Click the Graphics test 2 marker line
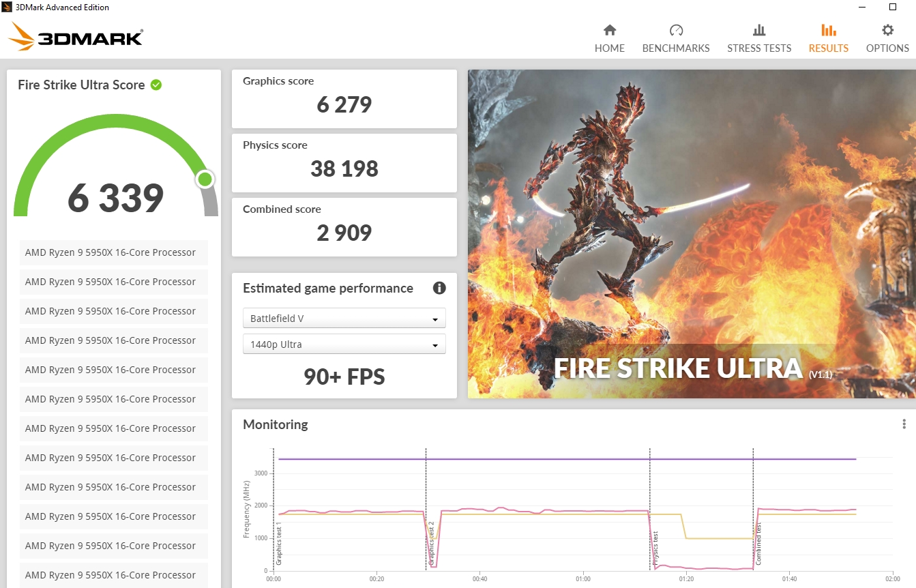The height and width of the screenshot is (588, 916). coord(426,509)
